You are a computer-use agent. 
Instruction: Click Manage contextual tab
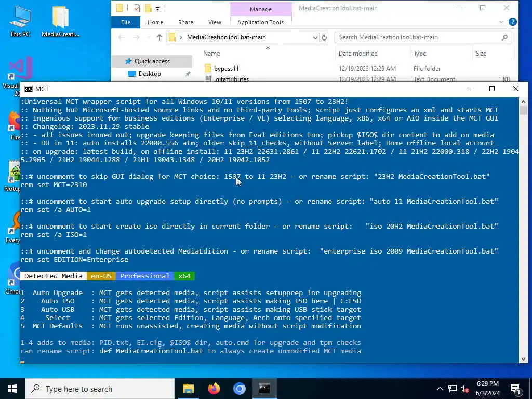(261, 9)
